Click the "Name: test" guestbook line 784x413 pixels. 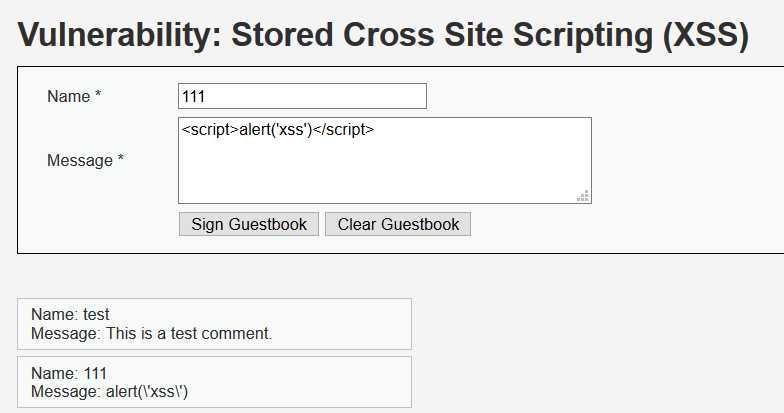[70, 314]
